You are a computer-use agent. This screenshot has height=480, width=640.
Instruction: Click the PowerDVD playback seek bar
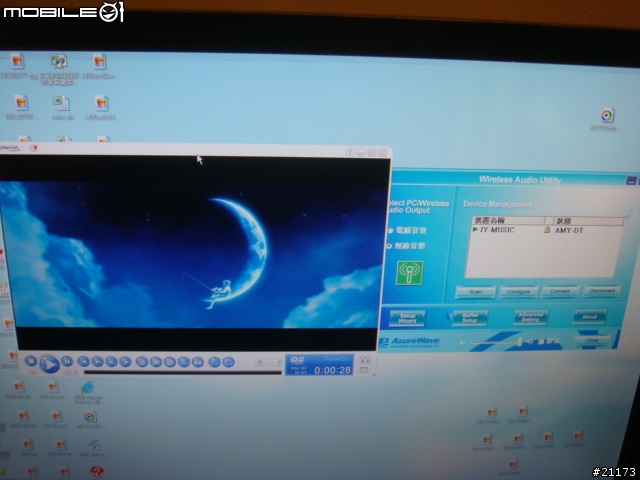coord(182,372)
